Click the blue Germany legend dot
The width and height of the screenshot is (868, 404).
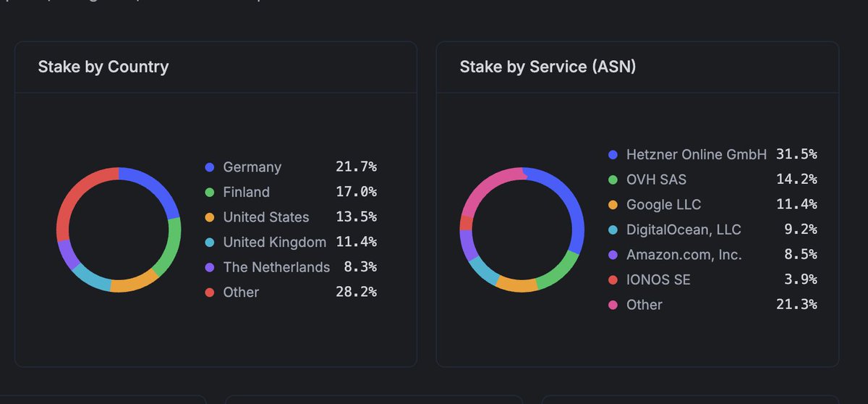click(210, 167)
